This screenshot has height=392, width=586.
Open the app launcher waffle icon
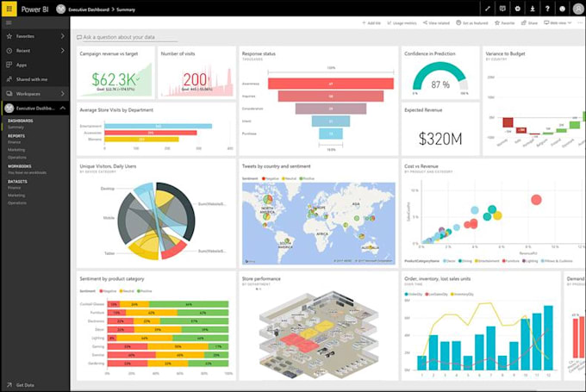9,9
